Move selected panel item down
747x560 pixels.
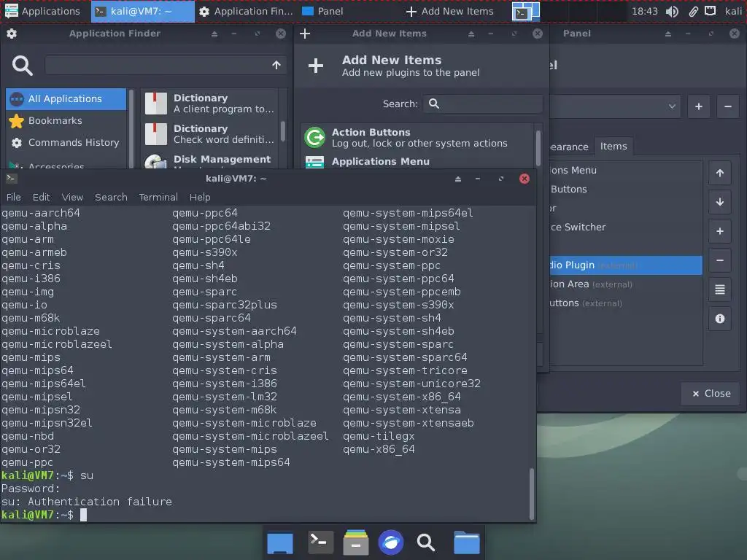pyautogui.click(x=719, y=202)
